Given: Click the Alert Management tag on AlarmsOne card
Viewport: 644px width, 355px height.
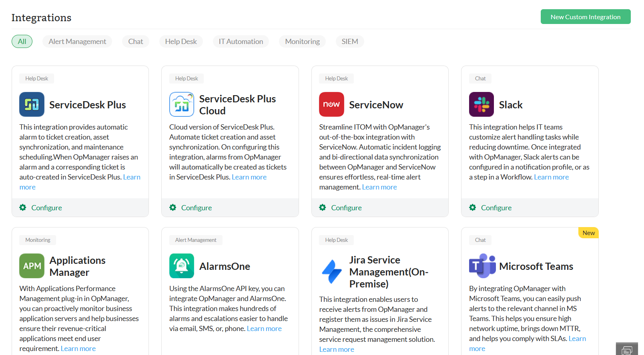Looking at the screenshot, I should click(196, 240).
